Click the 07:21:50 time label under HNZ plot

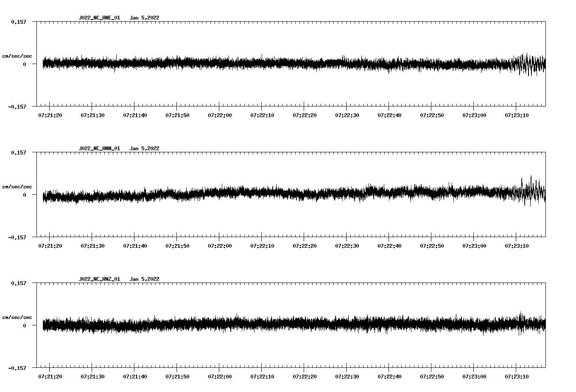click(177, 376)
